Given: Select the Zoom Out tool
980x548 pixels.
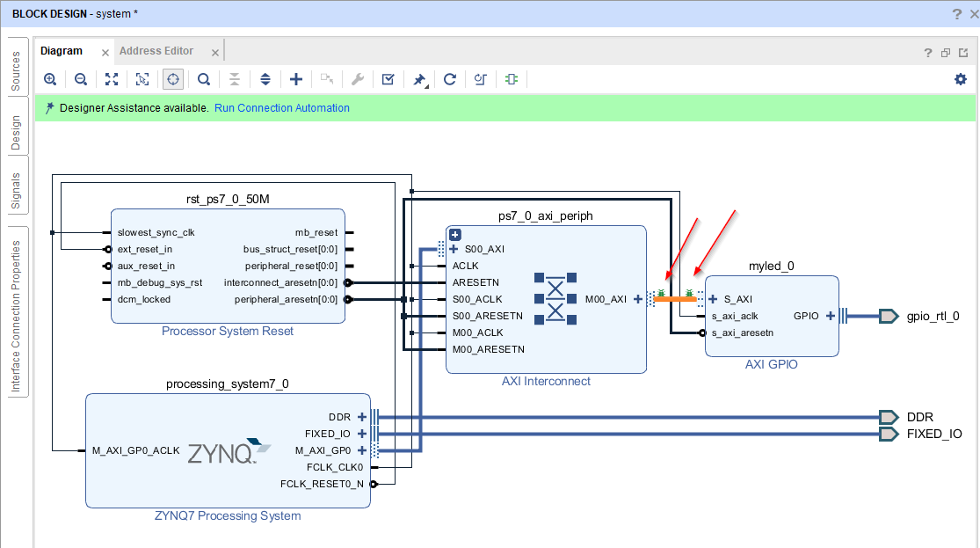Looking at the screenshot, I should point(81,79).
